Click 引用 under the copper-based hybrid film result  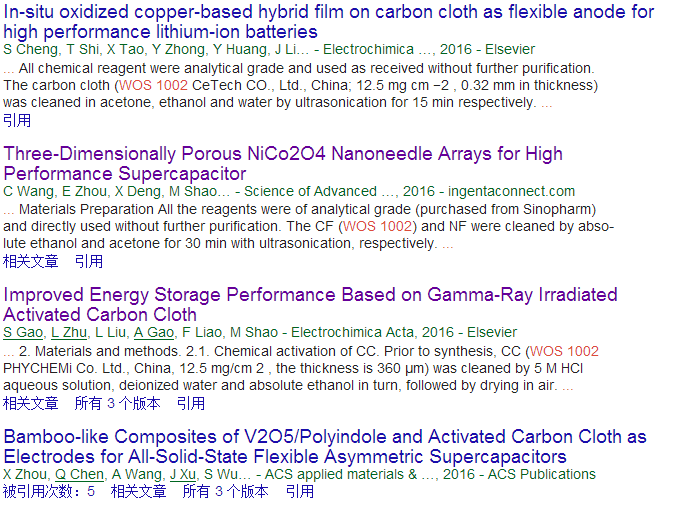pyautogui.click(x=17, y=120)
